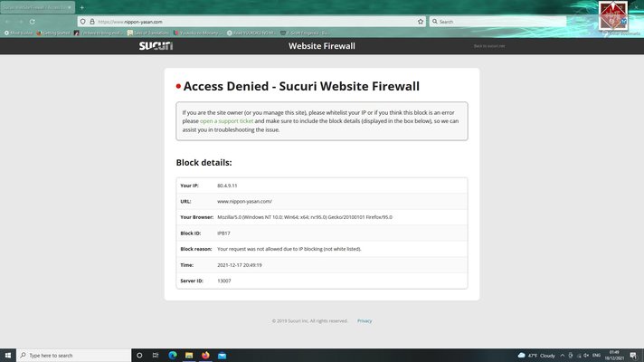
Task: Click the Back to sucuri.net link
Action: pos(490,45)
